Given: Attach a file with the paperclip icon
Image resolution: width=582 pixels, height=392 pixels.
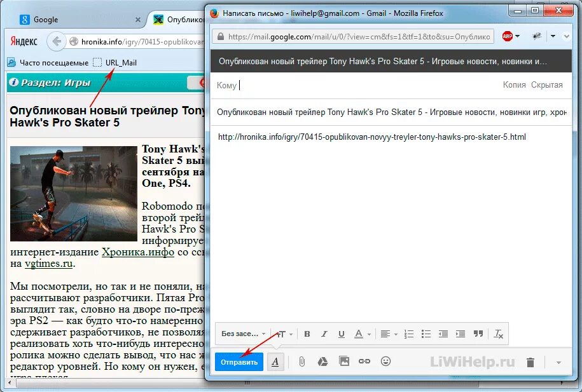Looking at the screenshot, I should tap(301, 362).
